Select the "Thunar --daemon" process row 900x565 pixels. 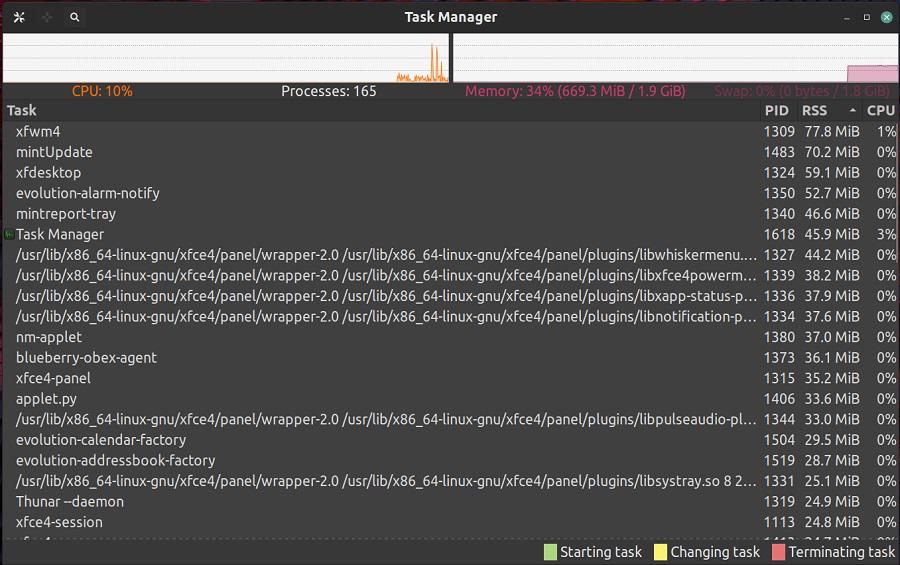450,502
